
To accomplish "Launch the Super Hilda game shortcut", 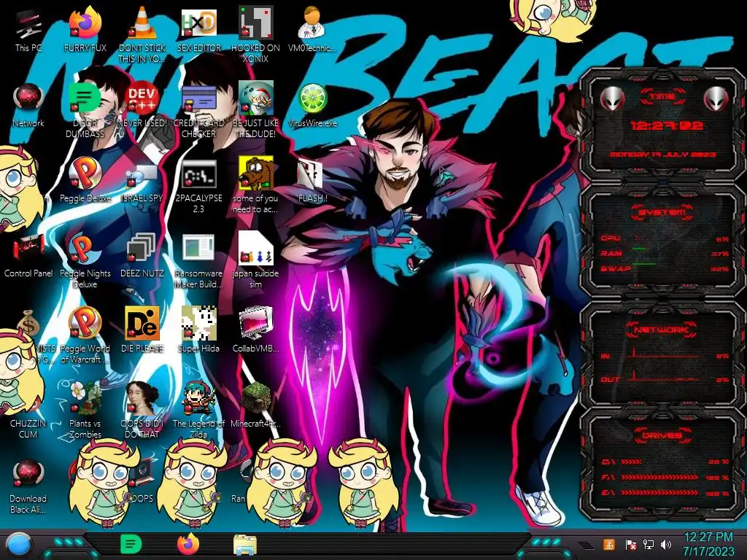I will point(198,330).
